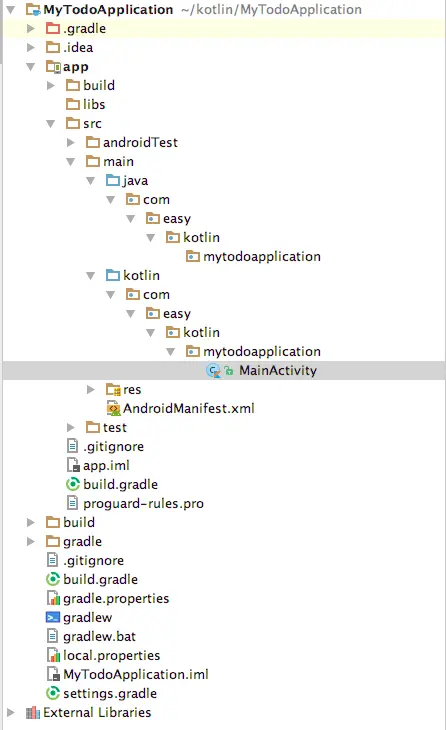Expand the .idea folder arrow
Image resolution: width=446 pixels, height=730 pixels.
click(x=31, y=47)
